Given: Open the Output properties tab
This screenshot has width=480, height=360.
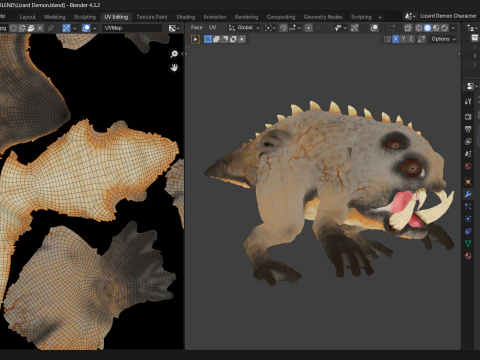Looking at the screenshot, I should click(468, 129).
